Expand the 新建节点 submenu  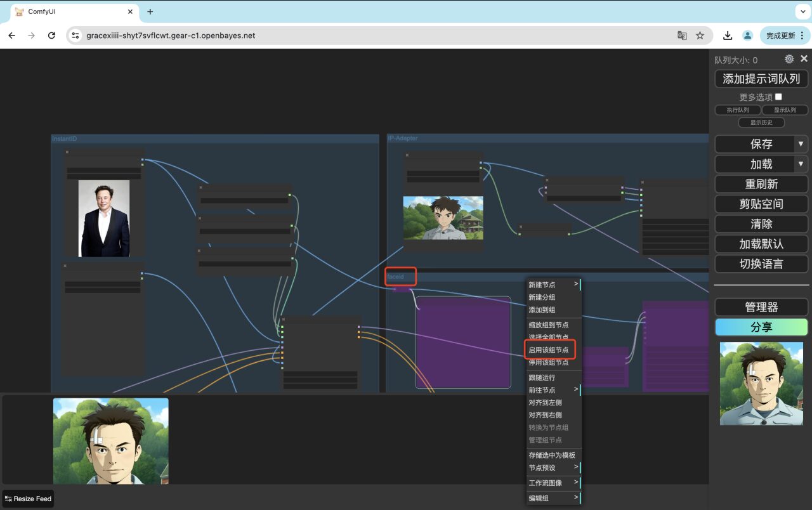click(553, 285)
